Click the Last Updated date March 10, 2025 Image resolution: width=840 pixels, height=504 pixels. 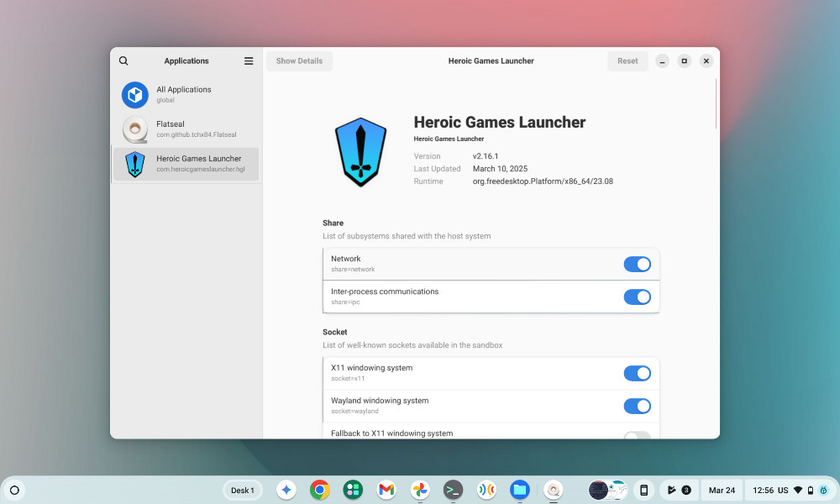(500, 168)
